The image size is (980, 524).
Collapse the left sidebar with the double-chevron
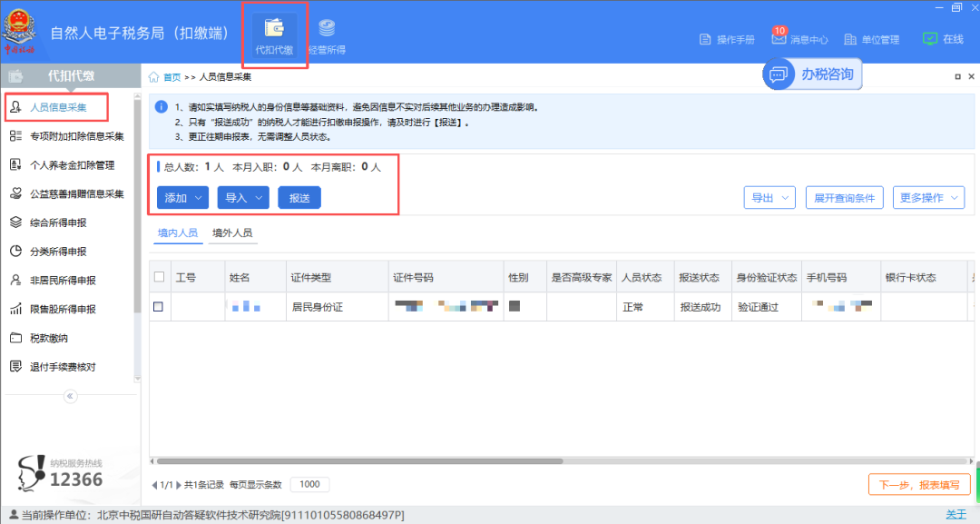tap(71, 396)
